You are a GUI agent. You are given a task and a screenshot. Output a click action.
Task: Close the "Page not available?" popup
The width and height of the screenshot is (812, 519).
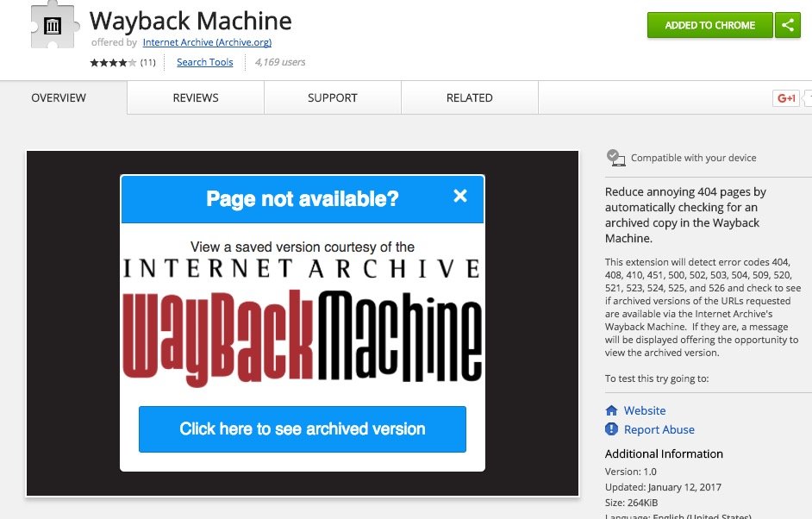click(x=460, y=196)
